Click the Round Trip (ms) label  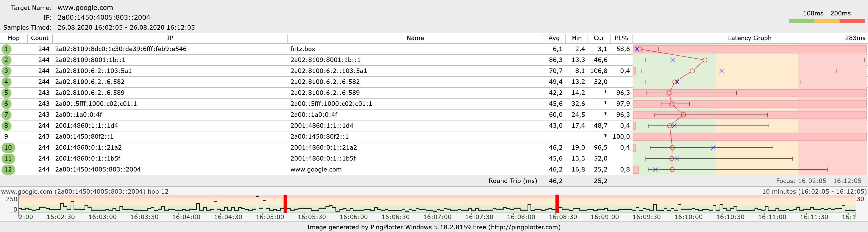(x=513, y=181)
